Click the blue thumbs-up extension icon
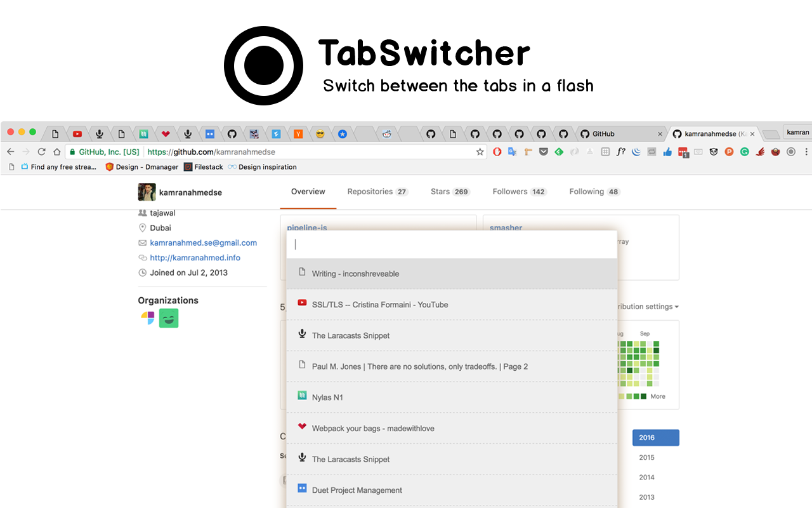This screenshot has height=508, width=812. 667,152
